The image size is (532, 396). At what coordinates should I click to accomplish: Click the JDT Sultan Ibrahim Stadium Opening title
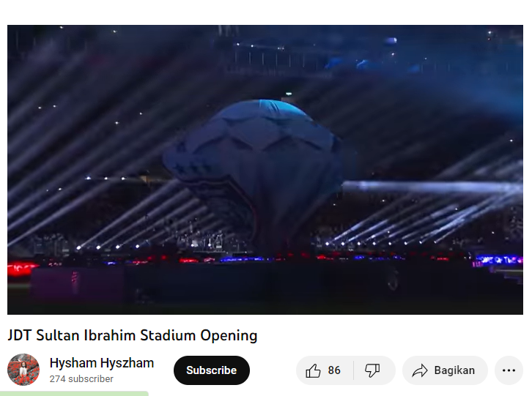coord(133,335)
